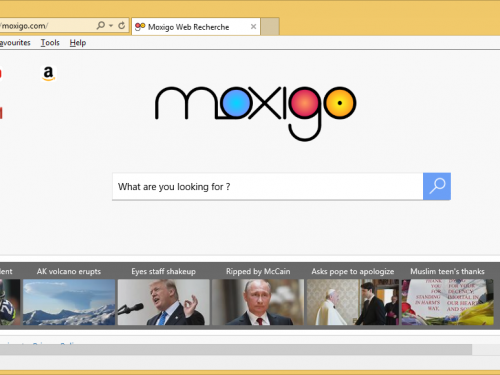Click the moxigo logo
This screenshot has width=500, height=375.
256,113
